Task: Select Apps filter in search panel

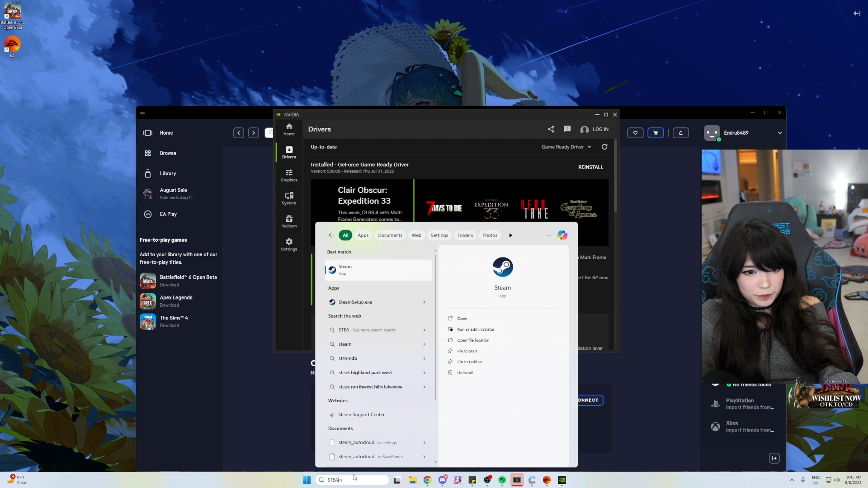Action: click(x=363, y=235)
